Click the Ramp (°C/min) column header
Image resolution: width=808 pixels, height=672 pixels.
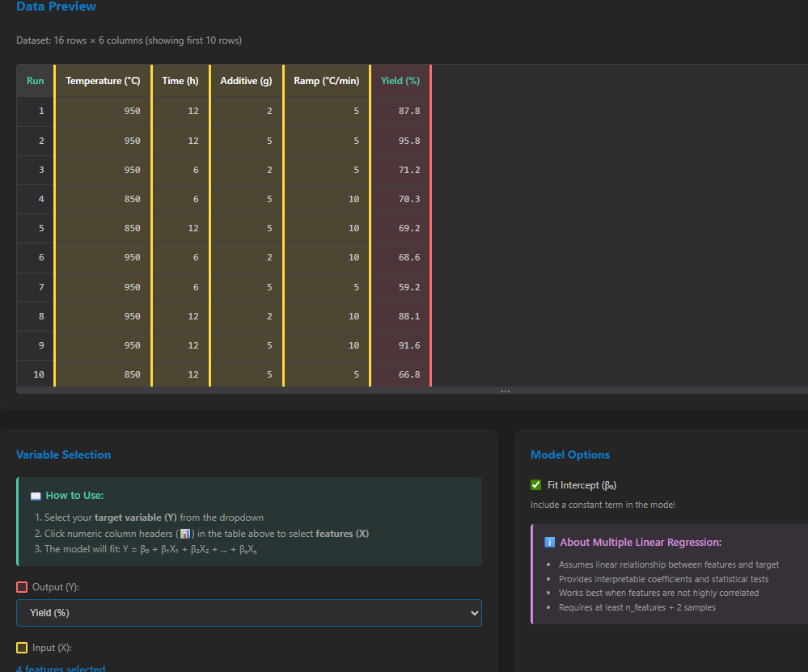pyautogui.click(x=327, y=81)
